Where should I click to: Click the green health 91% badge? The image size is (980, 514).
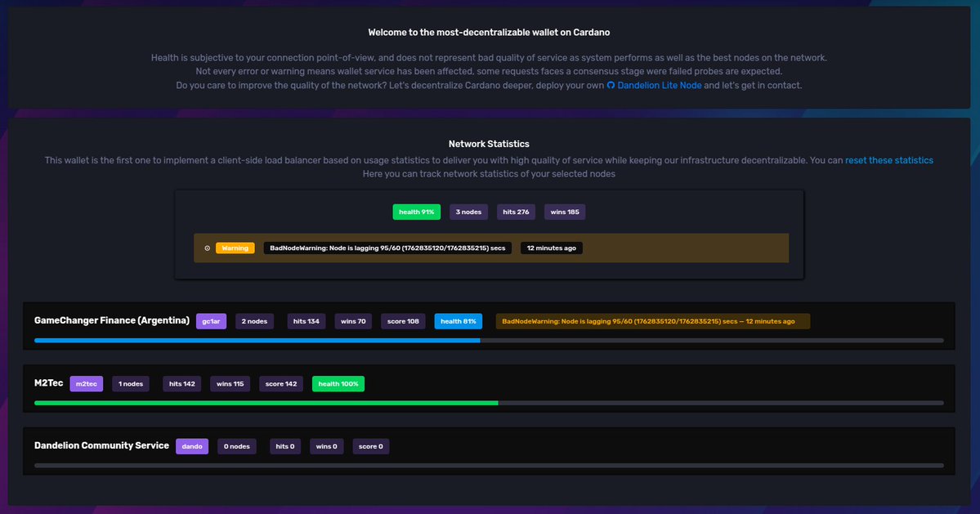coord(417,211)
